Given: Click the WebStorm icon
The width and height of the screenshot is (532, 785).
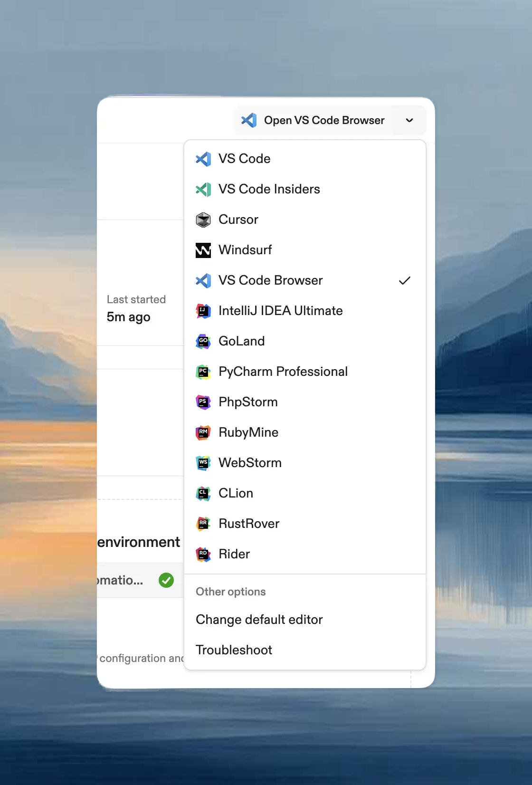Looking at the screenshot, I should pyautogui.click(x=203, y=463).
